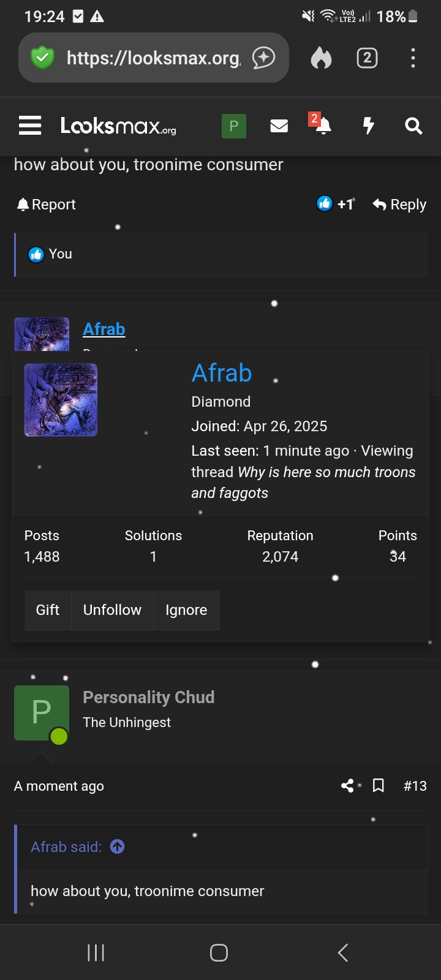Share post #13 via the share icon
The width and height of the screenshot is (441, 980).
click(x=347, y=785)
